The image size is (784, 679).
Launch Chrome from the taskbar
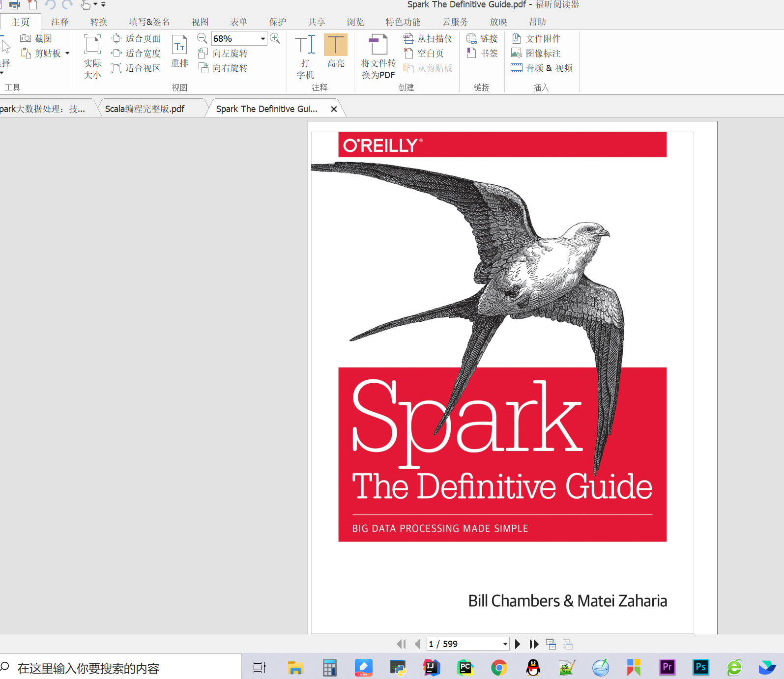[x=499, y=668]
